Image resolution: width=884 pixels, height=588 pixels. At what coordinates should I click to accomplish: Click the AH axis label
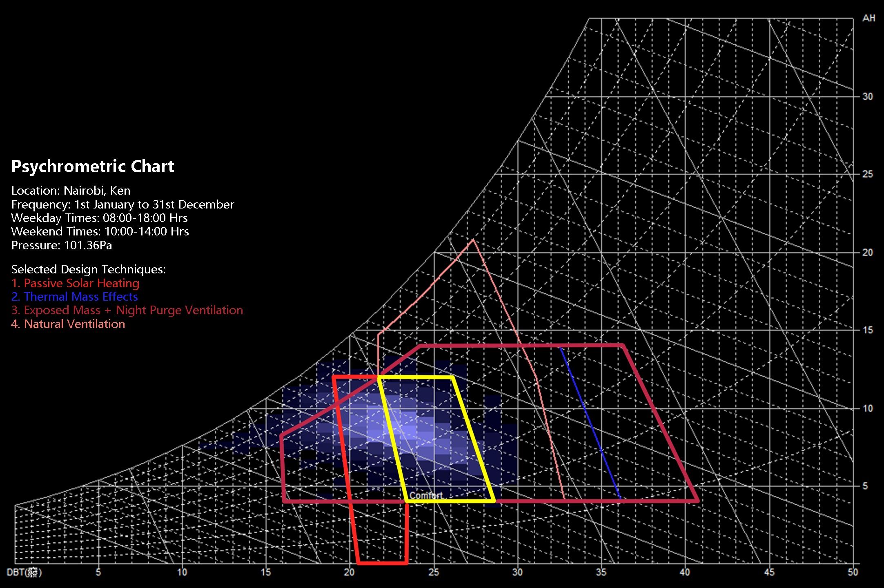(x=868, y=19)
